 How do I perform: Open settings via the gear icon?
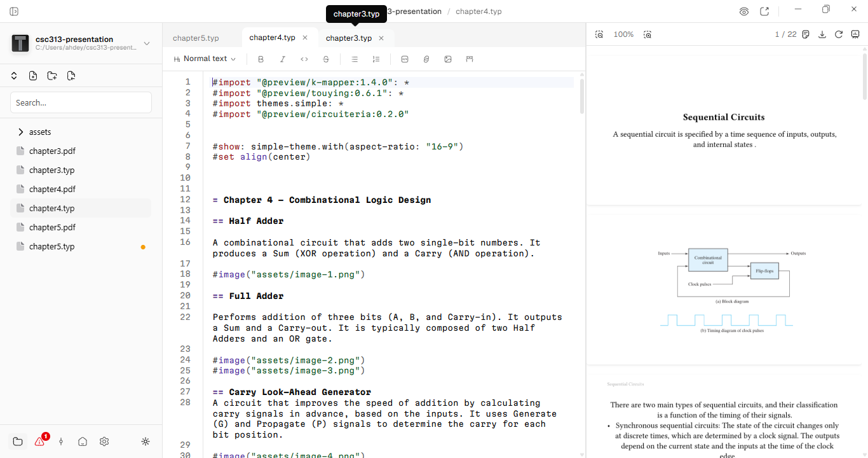tap(104, 441)
